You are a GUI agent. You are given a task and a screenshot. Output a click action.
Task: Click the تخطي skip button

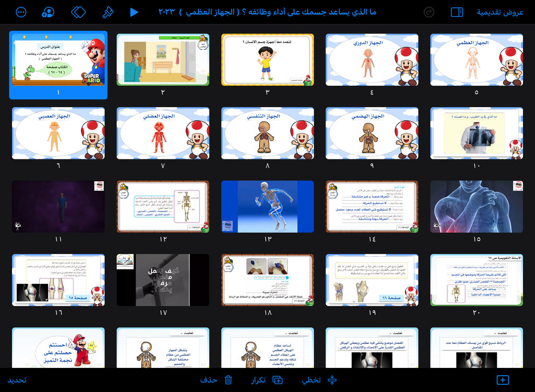[x=319, y=379]
